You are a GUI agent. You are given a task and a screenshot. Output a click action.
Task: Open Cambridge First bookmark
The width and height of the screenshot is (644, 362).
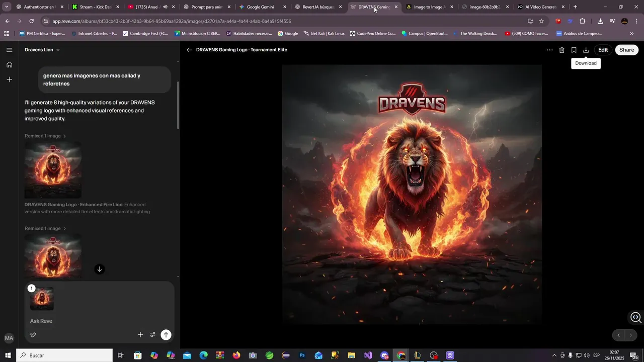145,34
